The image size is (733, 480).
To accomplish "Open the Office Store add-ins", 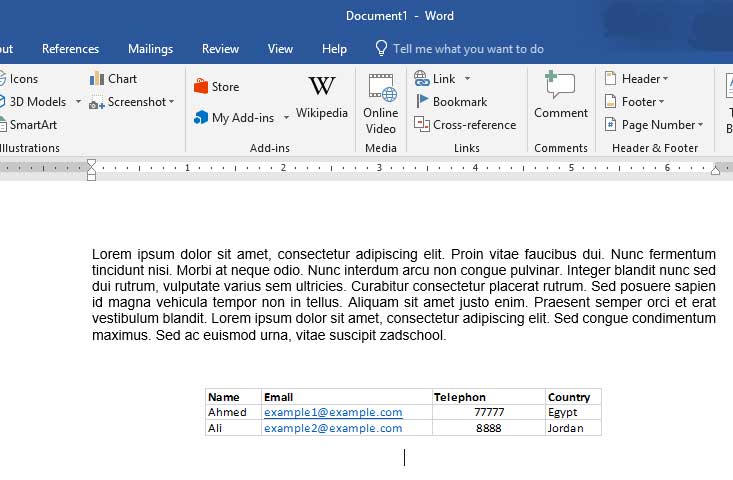I will [216, 86].
